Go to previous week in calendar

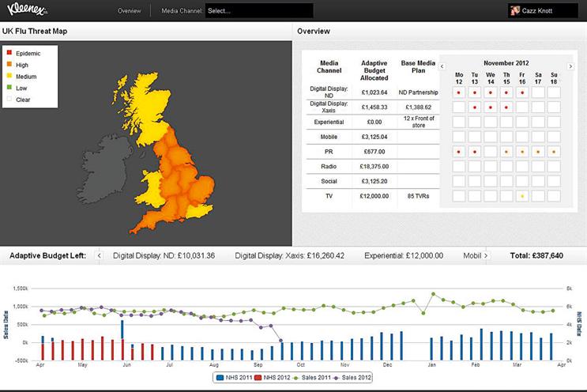point(442,66)
